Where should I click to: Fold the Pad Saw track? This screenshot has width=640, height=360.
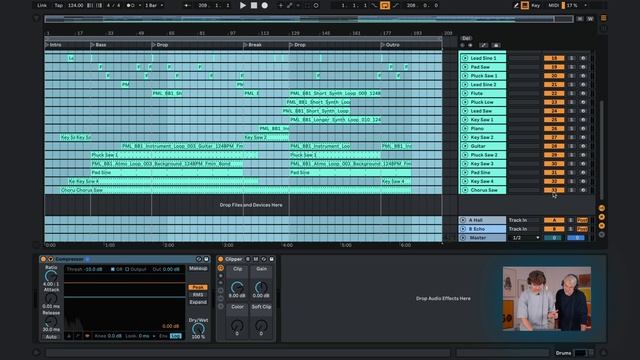click(x=465, y=67)
